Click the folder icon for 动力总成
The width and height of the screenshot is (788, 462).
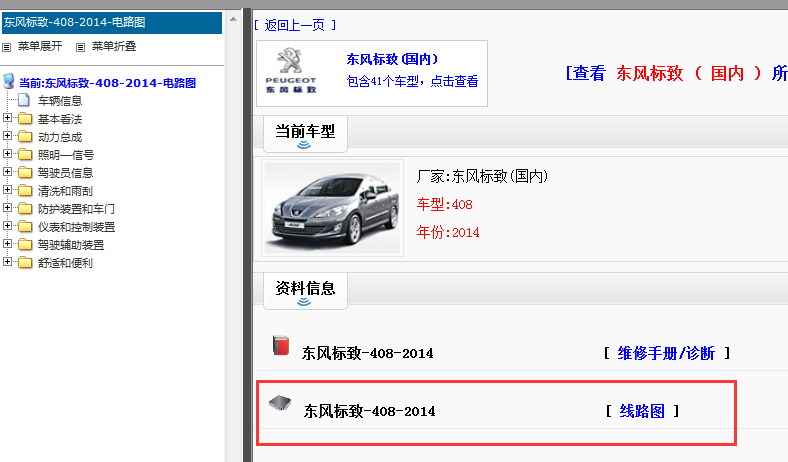(x=25, y=137)
